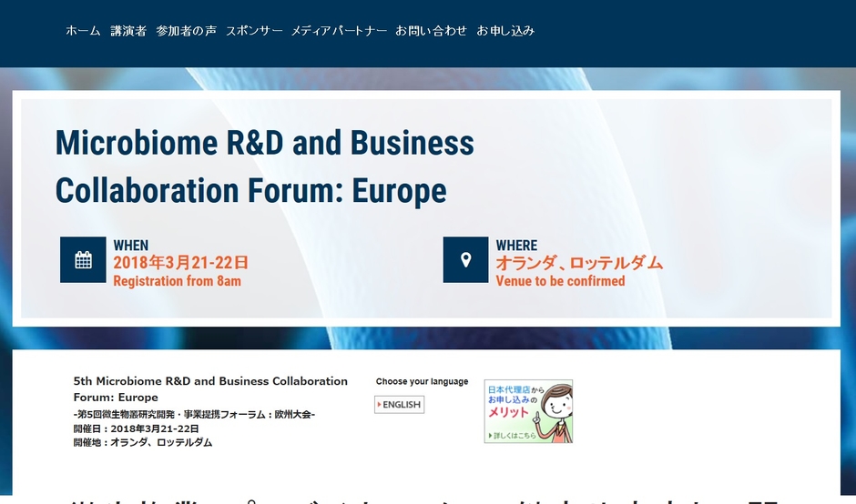856x504 pixels.
Task: Click the Microbiome R&D Forum headline
Action: 265,166
